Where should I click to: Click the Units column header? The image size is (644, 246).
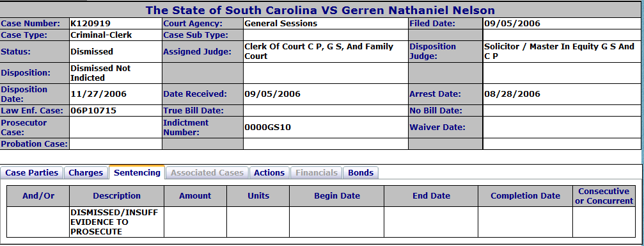pos(258,196)
